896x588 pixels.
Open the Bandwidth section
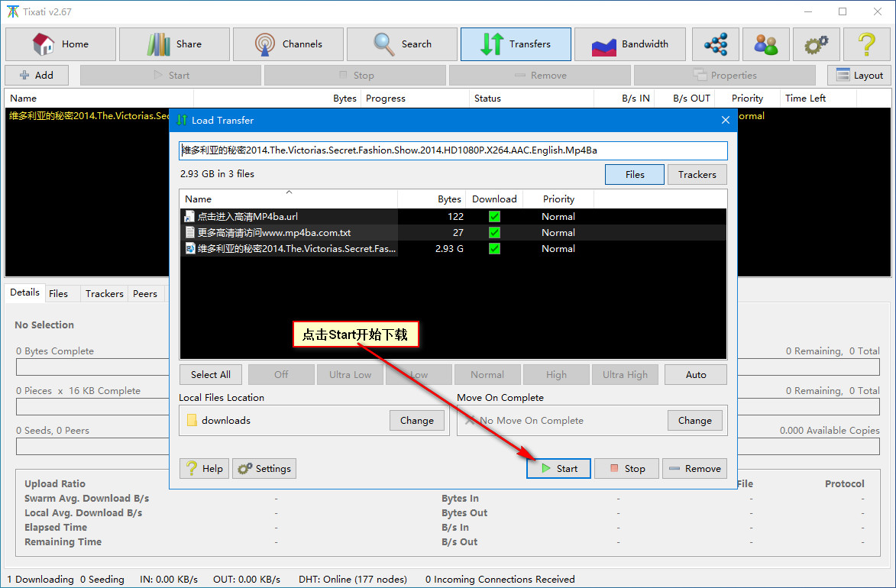pyautogui.click(x=629, y=44)
